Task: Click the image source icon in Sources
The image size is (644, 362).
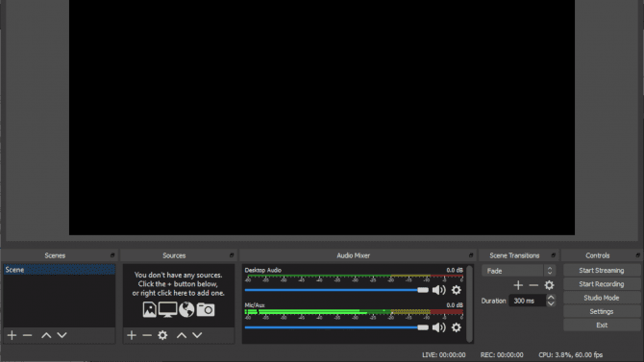Action: pos(150,309)
